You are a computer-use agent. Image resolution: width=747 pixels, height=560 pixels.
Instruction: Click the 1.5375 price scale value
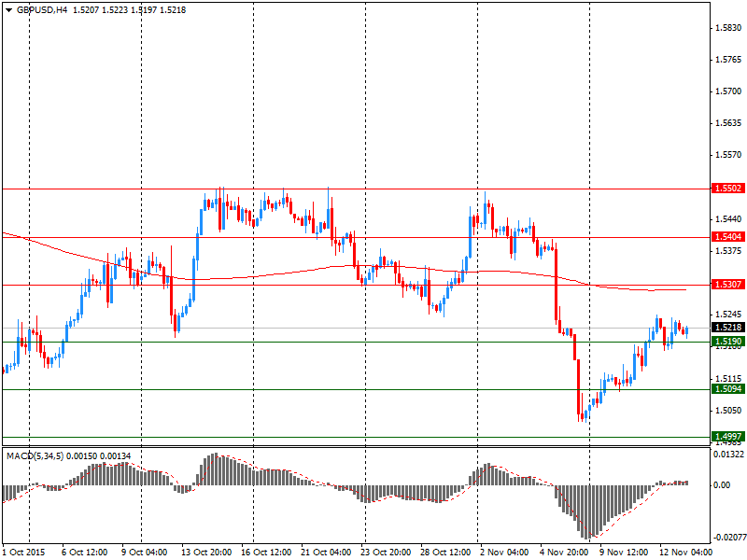click(728, 251)
